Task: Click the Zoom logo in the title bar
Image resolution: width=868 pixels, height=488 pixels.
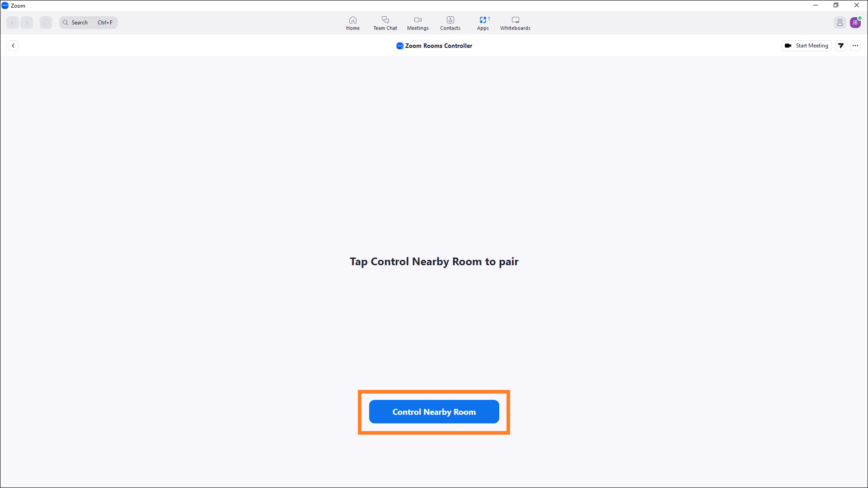Action: click(x=5, y=5)
